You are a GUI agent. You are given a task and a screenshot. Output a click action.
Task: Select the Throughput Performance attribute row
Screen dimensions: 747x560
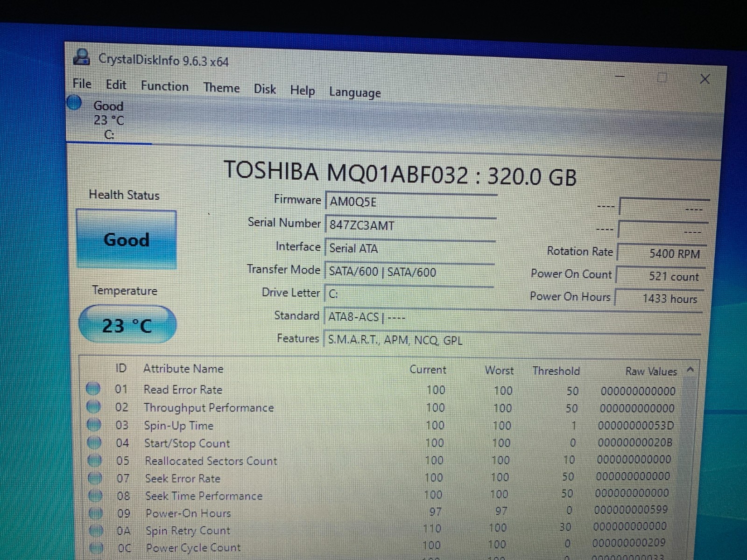point(381,408)
